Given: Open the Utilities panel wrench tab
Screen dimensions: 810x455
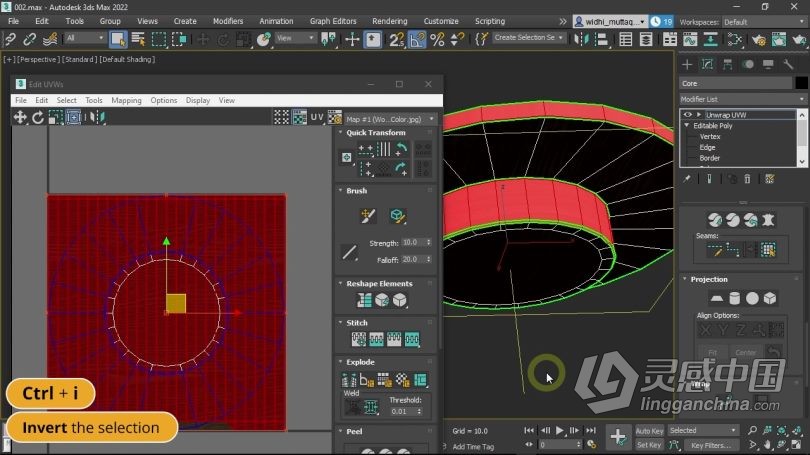Looking at the screenshot, I should pyautogui.click(x=788, y=64).
